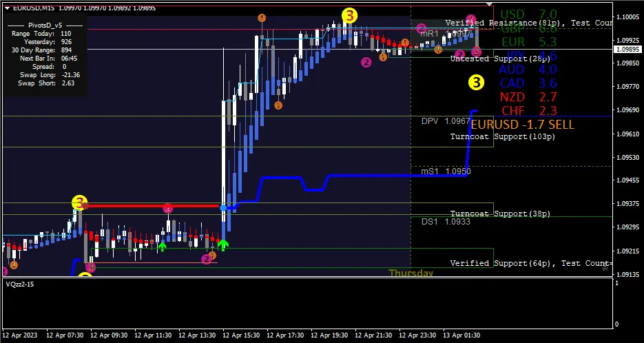Click the Yesterday 926 value
Screen dimensions: 644x343
(x=66, y=42)
